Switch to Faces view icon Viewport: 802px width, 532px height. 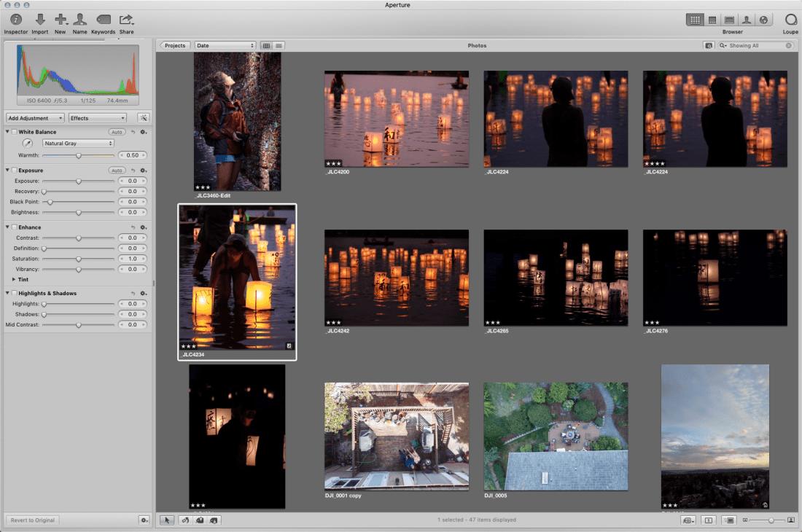[747, 20]
